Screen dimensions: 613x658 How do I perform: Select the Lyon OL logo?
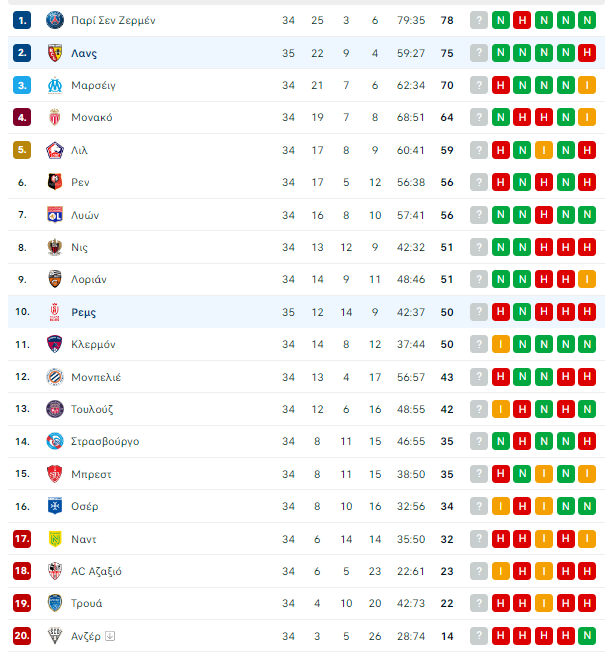tap(55, 215)
